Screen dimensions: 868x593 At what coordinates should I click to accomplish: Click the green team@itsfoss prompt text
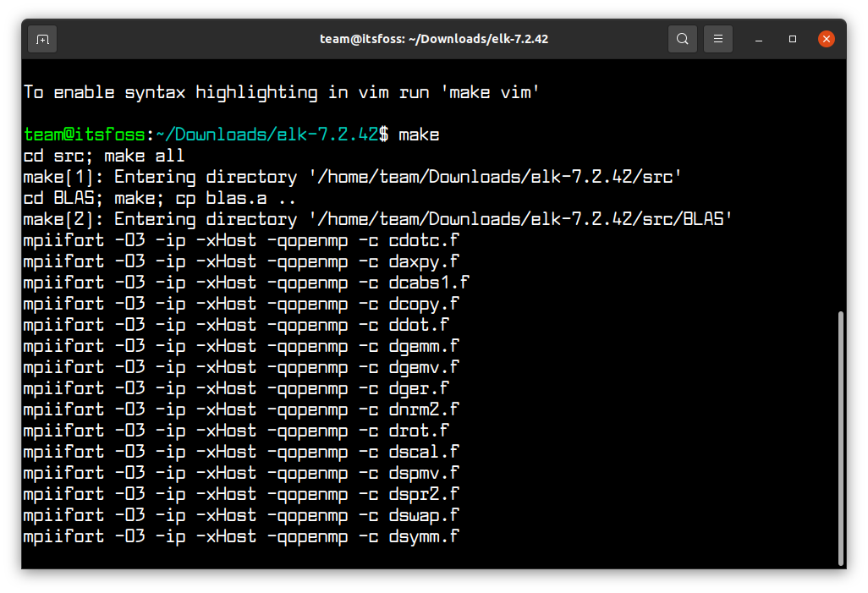tap(81, 134)
